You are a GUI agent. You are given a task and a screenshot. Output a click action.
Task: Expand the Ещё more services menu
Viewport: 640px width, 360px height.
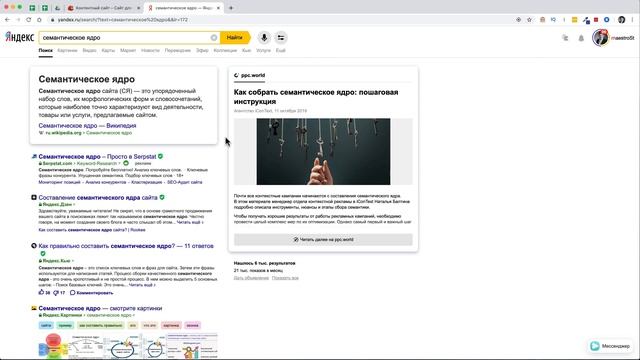280,51
